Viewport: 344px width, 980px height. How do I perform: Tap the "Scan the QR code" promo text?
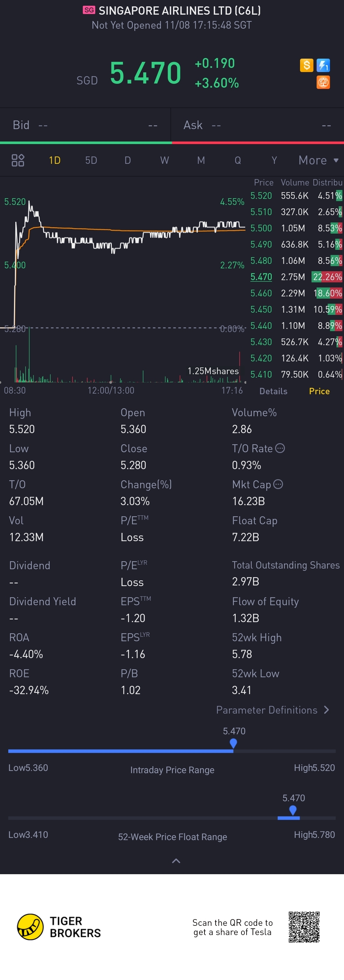click(233, 927)
